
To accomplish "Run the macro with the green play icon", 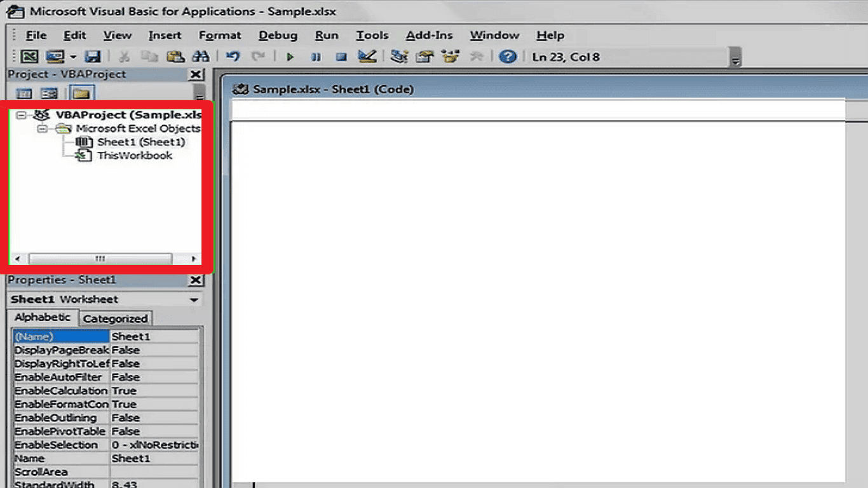I will tap(290, 57).
